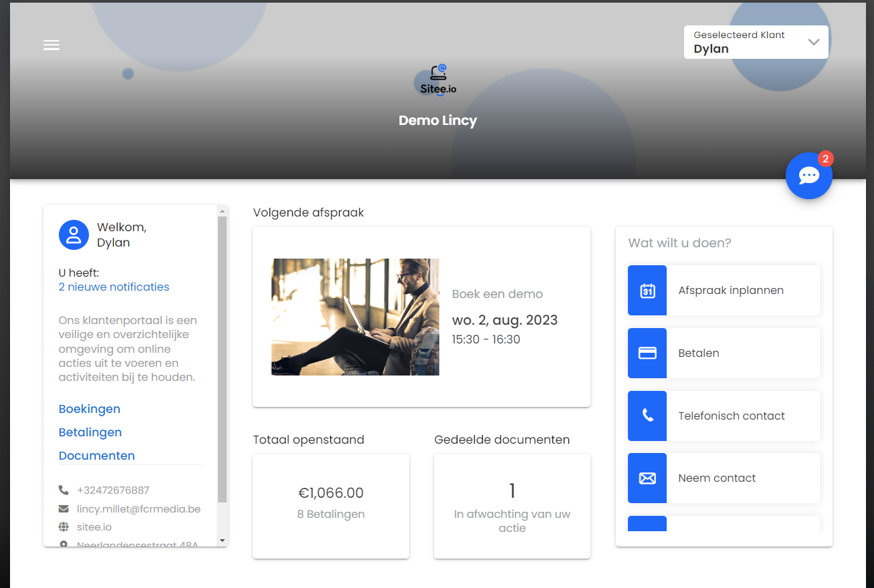Go to Betalingen
The image size is (874, 588).
[90, 432]
